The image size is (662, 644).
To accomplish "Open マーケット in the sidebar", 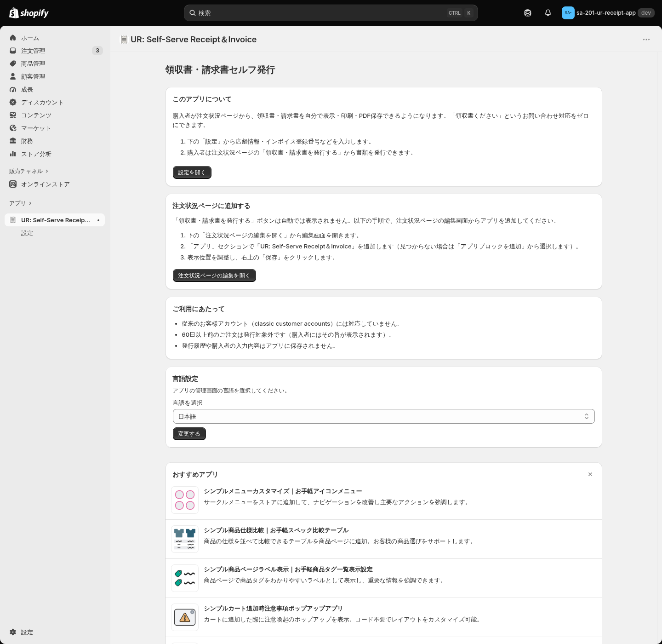I will click(x=55, y=128).
